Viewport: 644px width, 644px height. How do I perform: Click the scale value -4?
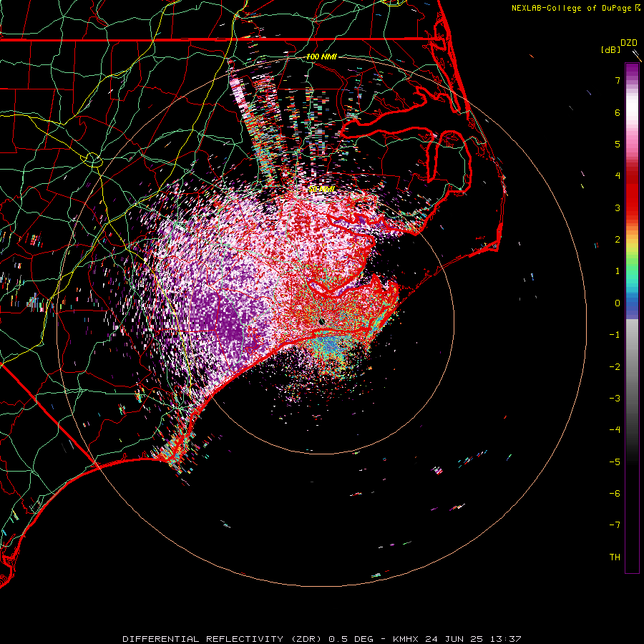click(615, 430)
